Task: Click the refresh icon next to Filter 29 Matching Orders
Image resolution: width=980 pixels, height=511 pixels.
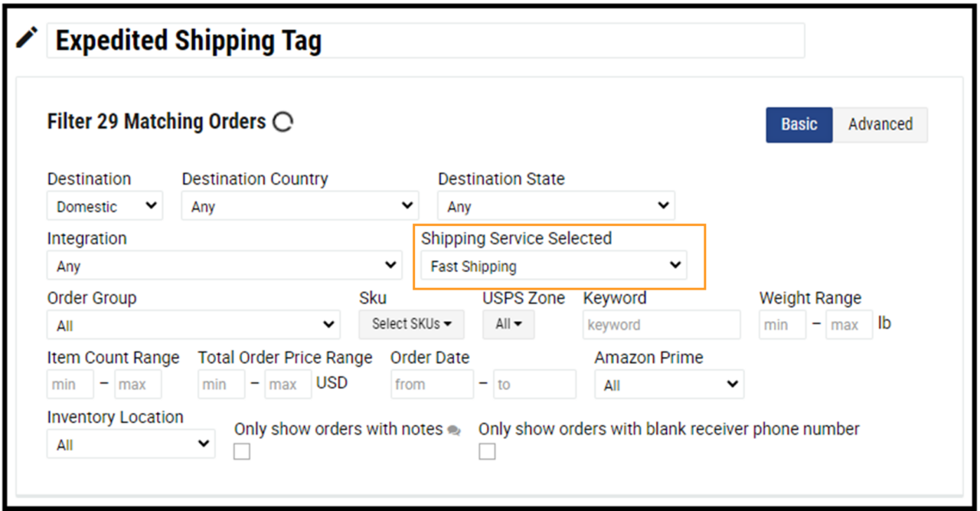Action: [x=282, y=121]
